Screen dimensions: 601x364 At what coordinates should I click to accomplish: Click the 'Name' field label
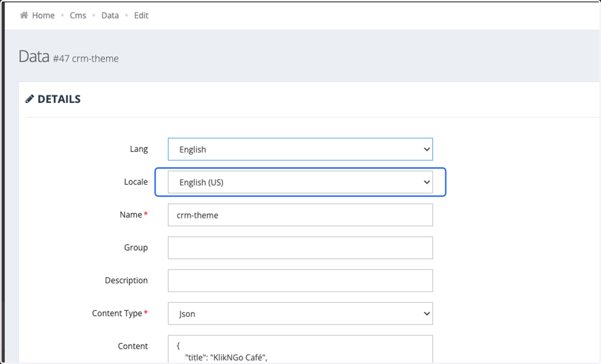(131, 215)
